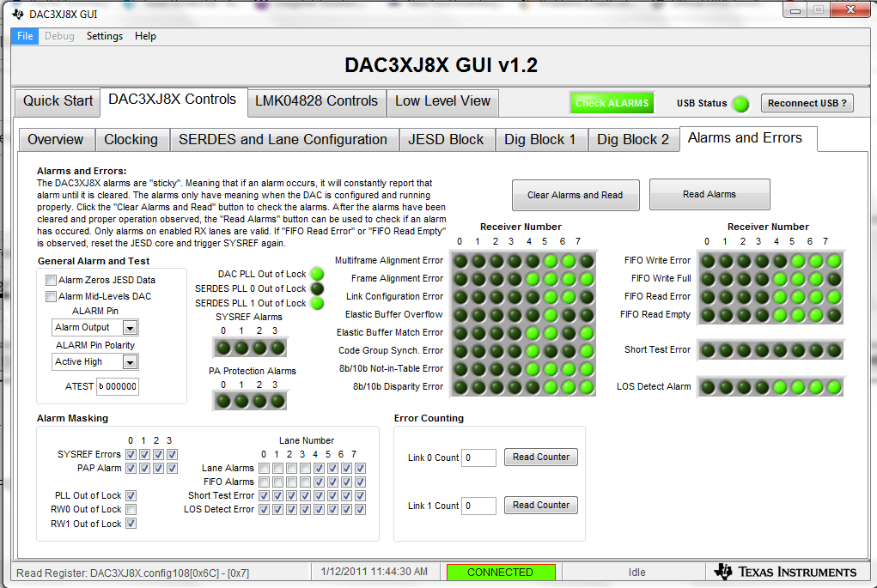Click FIFO Read Empty LED for receiver 4
877x588 pixels.
[x=780, y=315]
